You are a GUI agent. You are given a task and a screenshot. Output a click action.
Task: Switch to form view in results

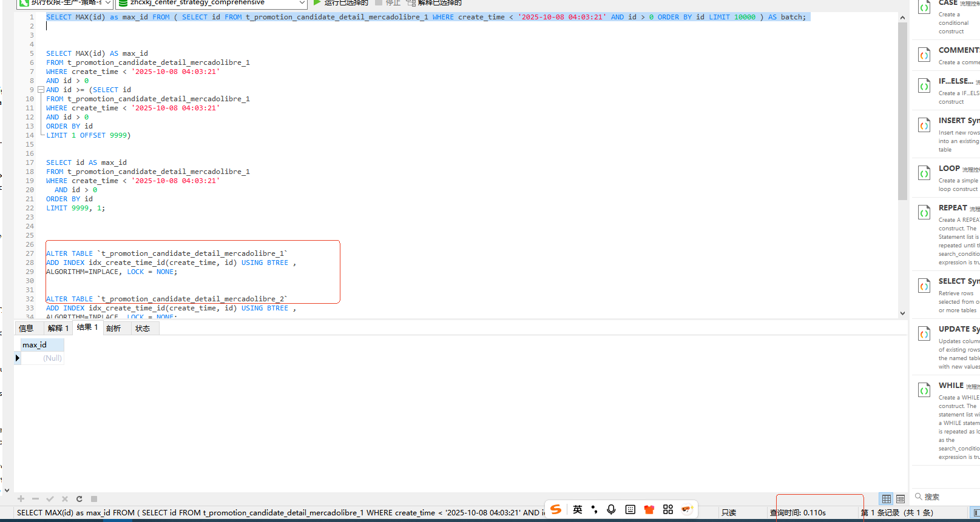point(901,498)
